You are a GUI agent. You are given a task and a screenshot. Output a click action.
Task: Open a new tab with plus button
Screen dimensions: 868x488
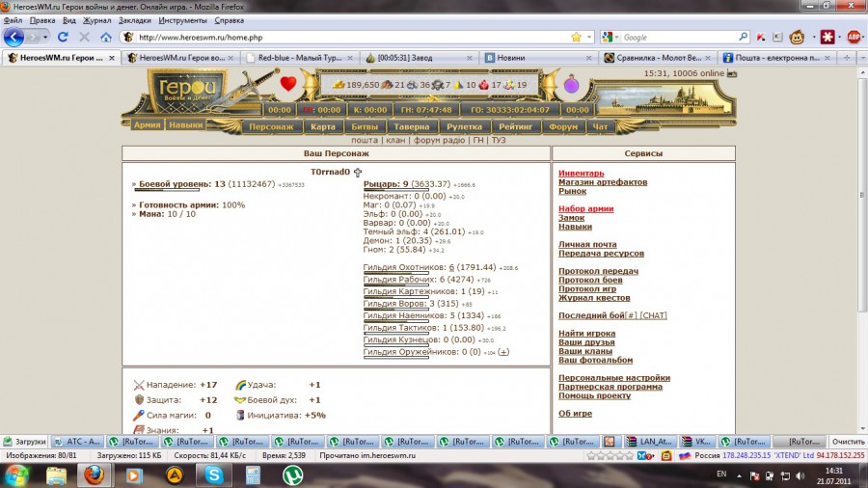[847, 58]
